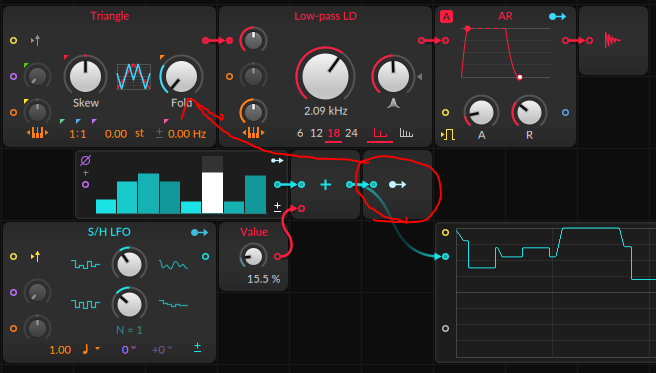This screenshot has height=373, width=656.
Task: Click the Steps module output arrow icon
Action: point(277,161)
